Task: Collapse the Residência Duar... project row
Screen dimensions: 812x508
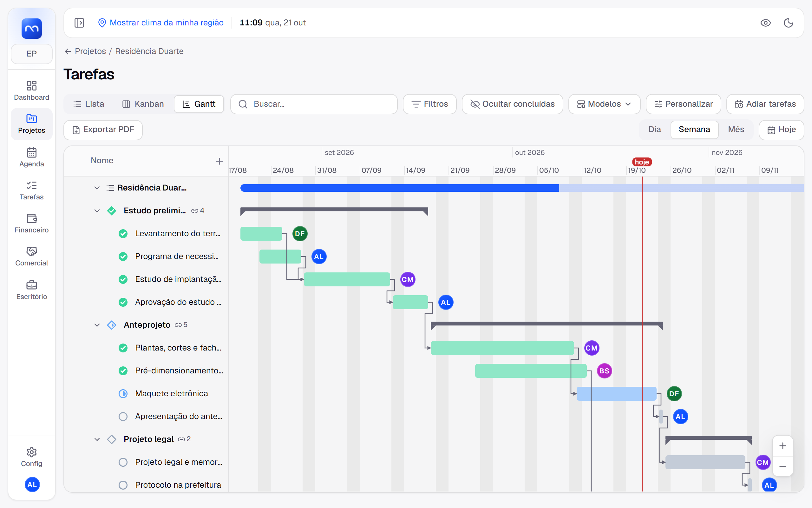Action: [97, 188]
